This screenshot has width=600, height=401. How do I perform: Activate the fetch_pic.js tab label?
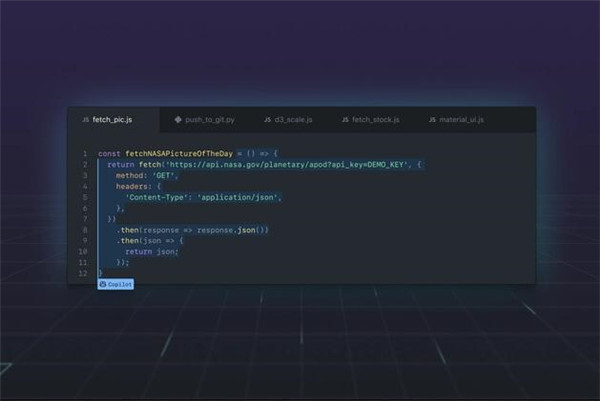pos(112,120)
